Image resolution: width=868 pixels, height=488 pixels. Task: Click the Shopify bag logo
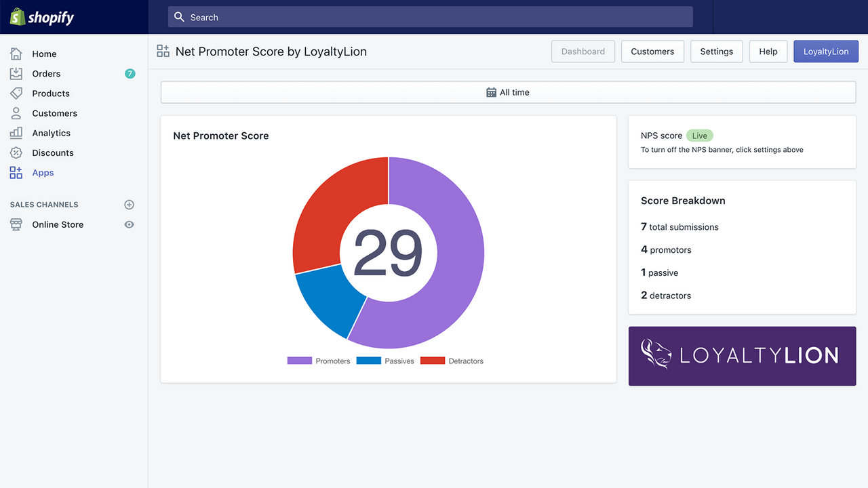(x=17, y=17)
